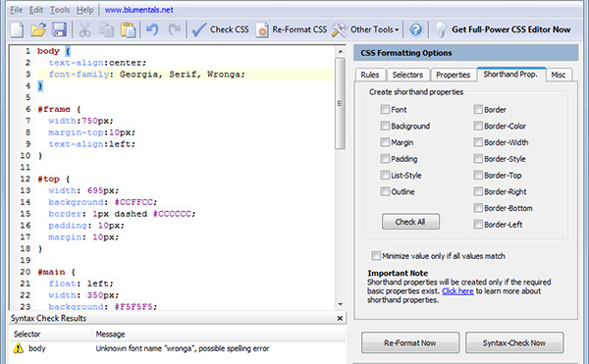
Task: Click the Message column header
Action: click(219, 334)
